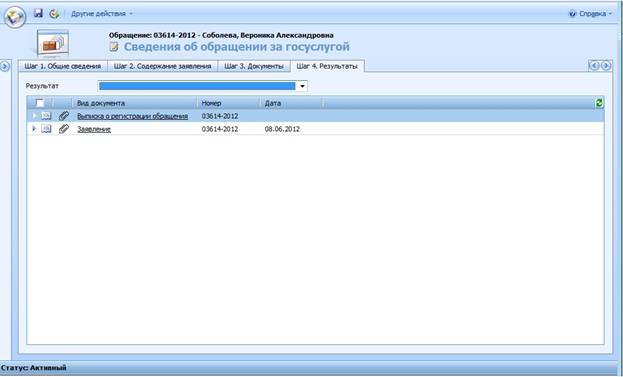Click document icon in Выписка row
The height and width of the screenshot is (377, 623).
point(46,116)
